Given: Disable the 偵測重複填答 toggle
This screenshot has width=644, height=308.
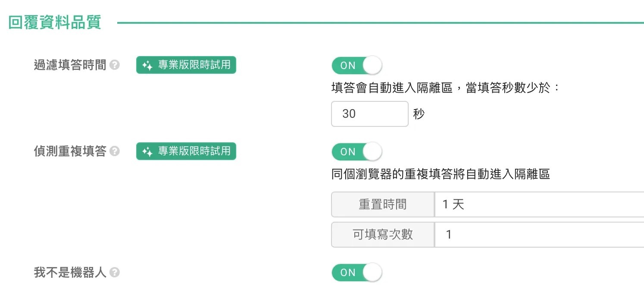Looking at the screenshot, I should (357, 152).
